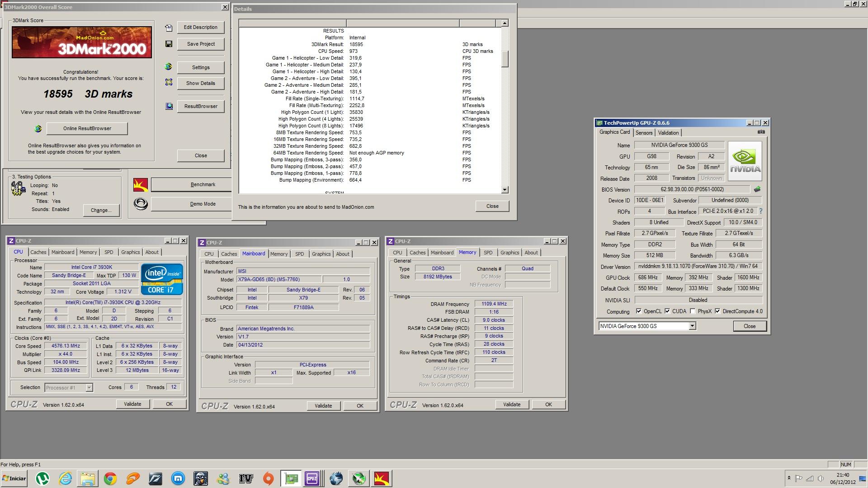Click the volume speaker tray icon
The height and width of the screenshot is (488, 868).
[821, 478]
